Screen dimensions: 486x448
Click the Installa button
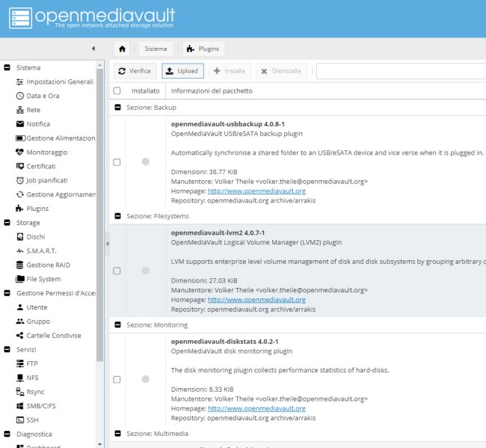pyautogui.click(x=230, y=71)
